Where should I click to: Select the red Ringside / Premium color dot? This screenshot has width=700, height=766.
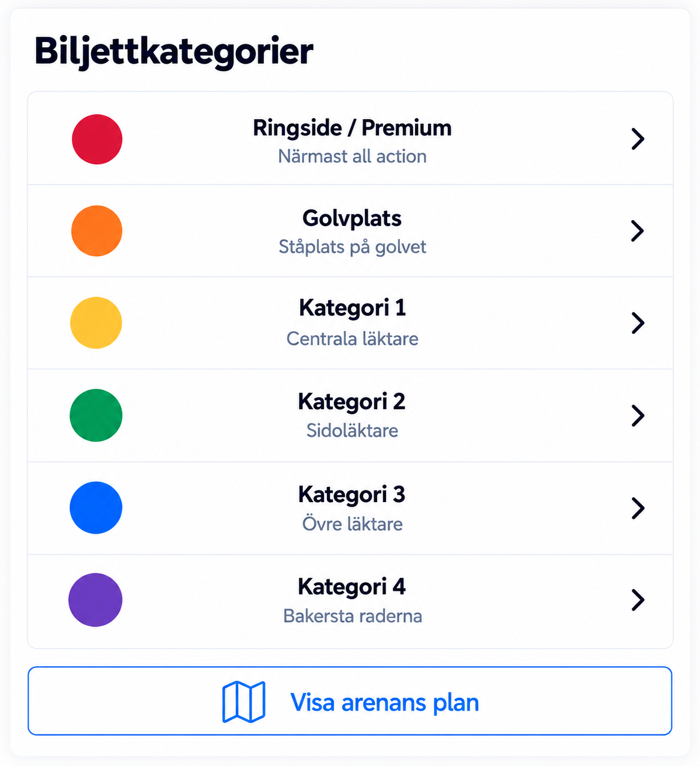click(x=97, y=139)
